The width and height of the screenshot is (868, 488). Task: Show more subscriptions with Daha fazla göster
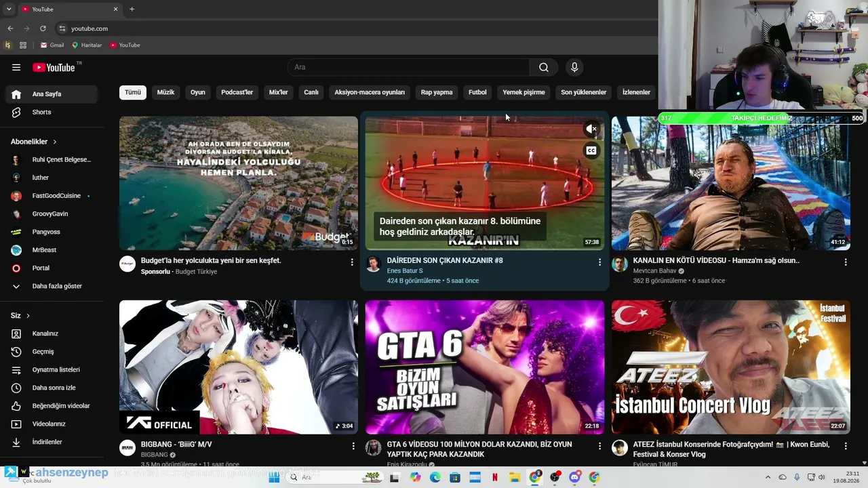[52, 286]
